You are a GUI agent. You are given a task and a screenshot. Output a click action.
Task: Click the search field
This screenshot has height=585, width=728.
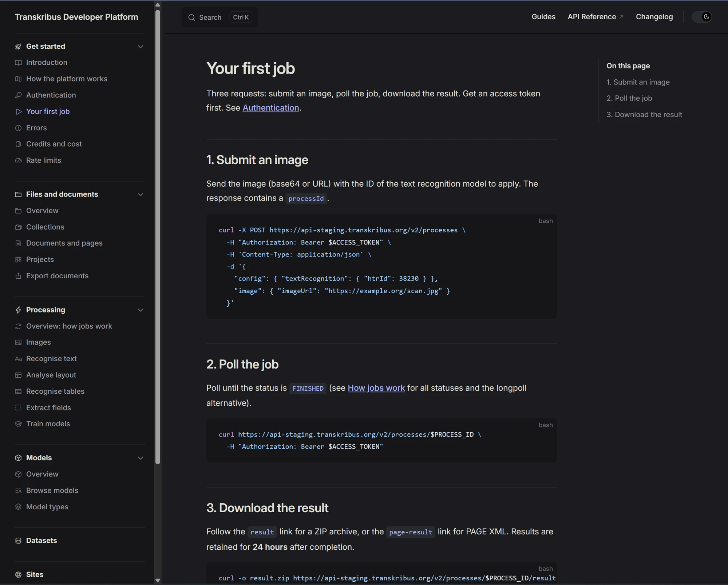pyautogui.click(x=219, y=17)
